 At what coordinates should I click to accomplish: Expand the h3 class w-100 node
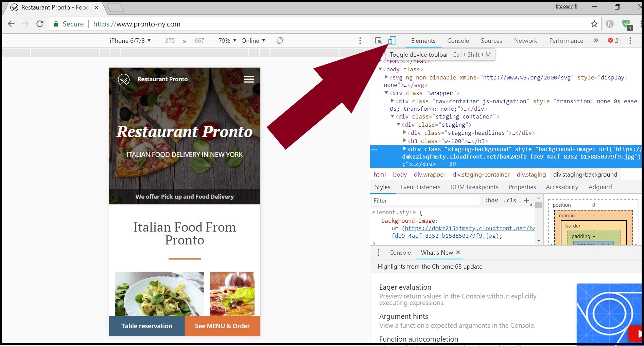[x=405, y=141]
